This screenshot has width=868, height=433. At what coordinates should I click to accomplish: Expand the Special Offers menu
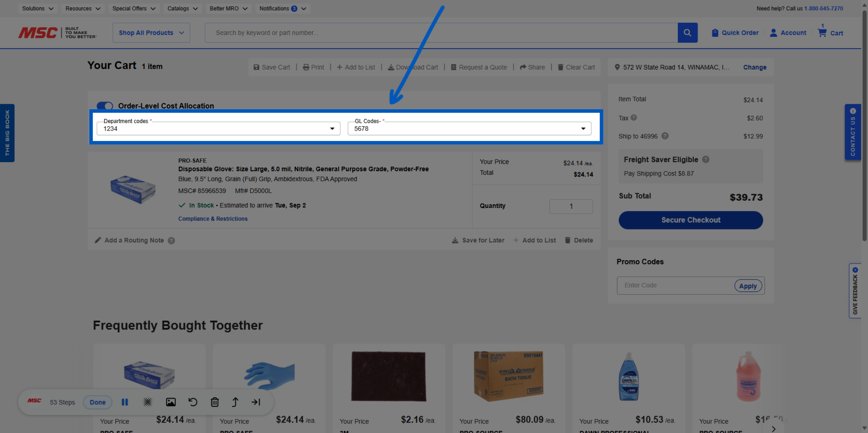(x=133, y=8)
